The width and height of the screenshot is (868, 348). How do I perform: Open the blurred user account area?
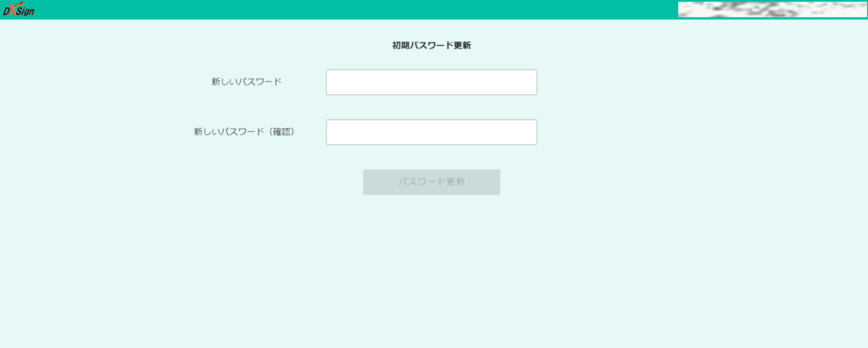[771, 9]
